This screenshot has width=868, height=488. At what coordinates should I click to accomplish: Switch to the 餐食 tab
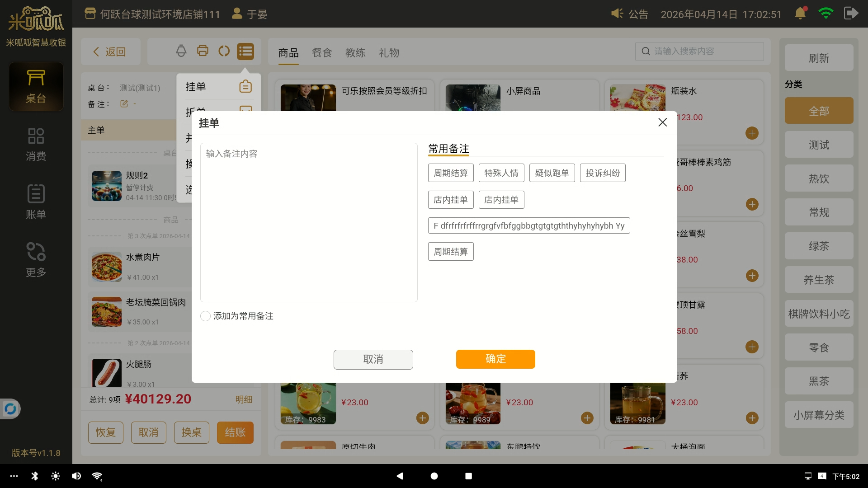pos(322,53)
